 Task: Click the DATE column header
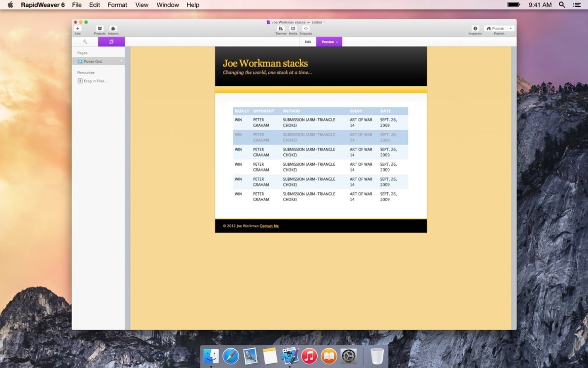[x=385, y=111]
